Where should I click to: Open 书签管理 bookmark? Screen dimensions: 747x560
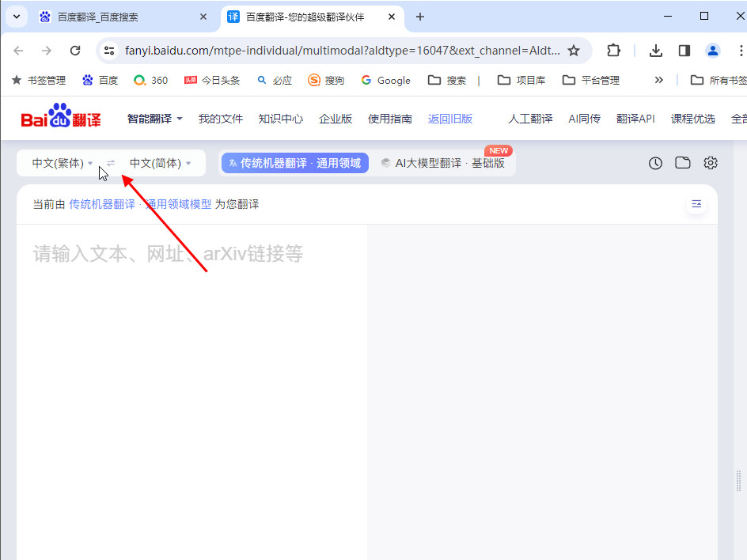point(39,81)
